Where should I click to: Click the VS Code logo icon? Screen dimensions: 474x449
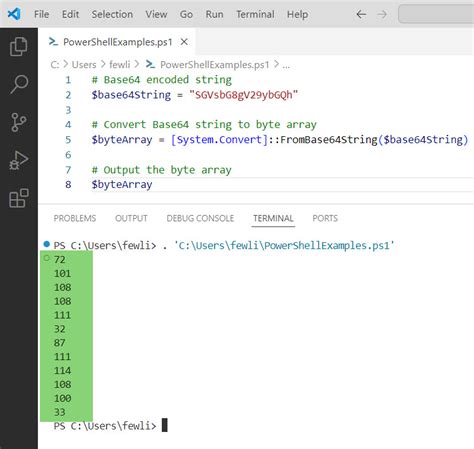point(14,14)
